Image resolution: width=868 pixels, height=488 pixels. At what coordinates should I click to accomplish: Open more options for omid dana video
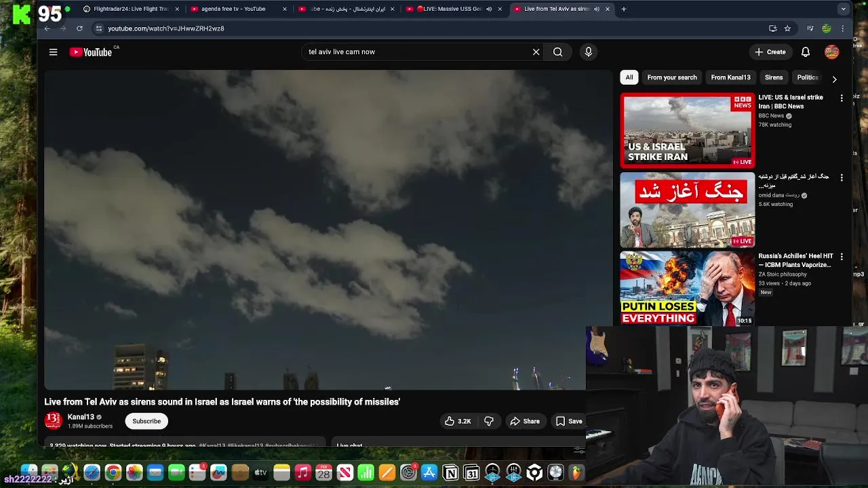842,178
